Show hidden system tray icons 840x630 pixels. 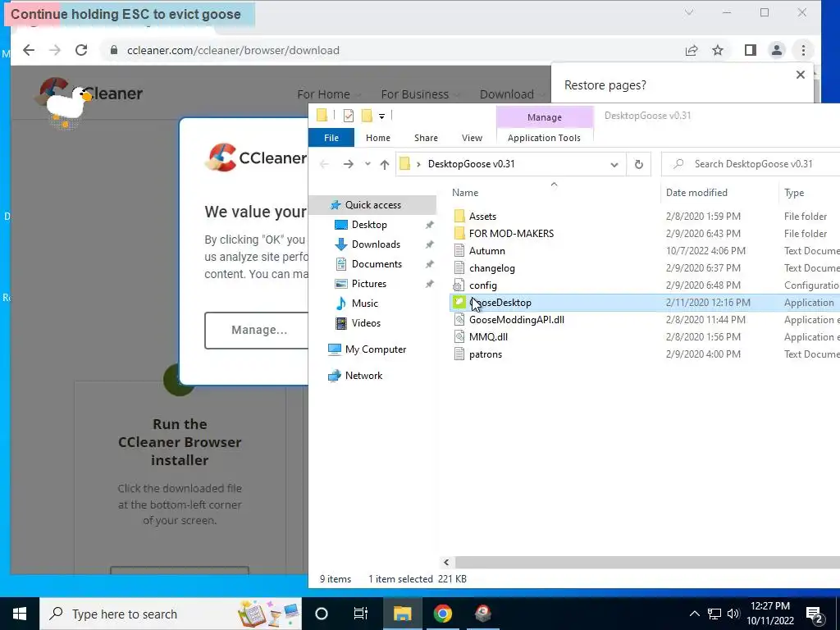coord(694,614)
